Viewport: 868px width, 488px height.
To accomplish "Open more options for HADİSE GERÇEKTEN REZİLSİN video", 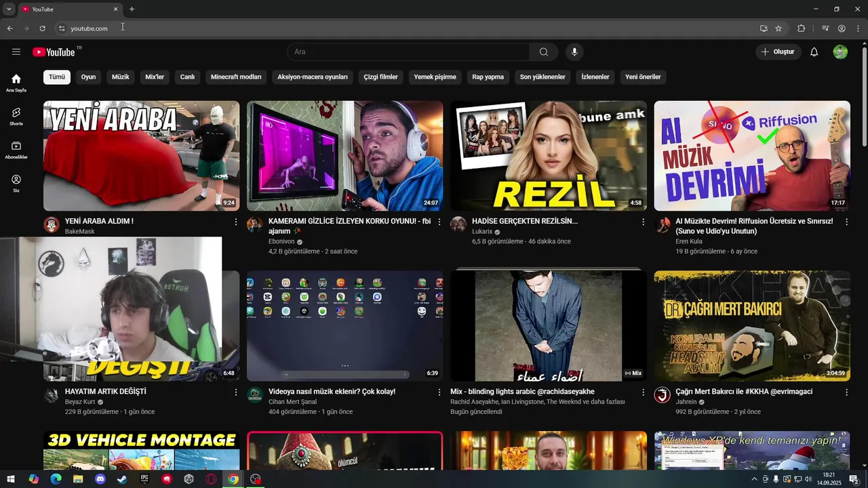I will [x=643, y=222].
